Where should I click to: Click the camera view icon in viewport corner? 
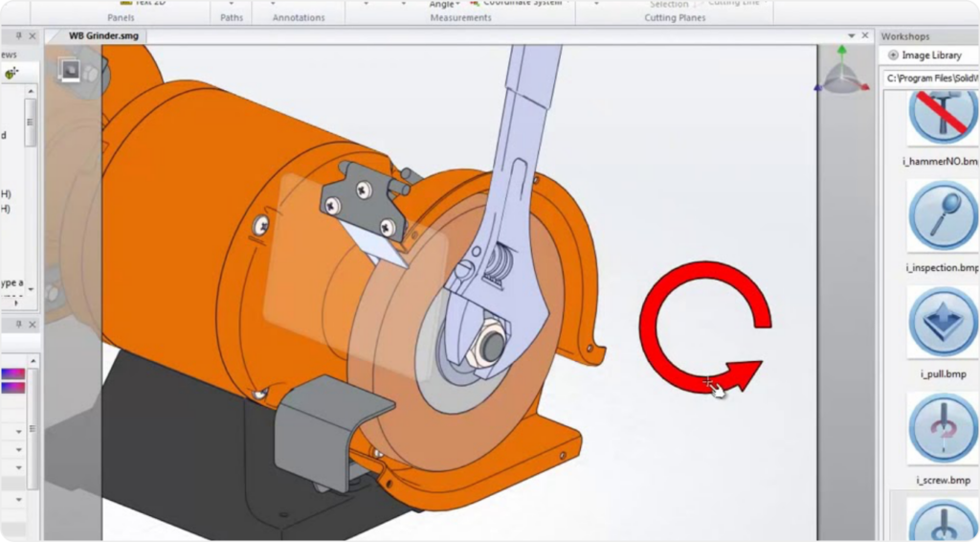point(69,69)
